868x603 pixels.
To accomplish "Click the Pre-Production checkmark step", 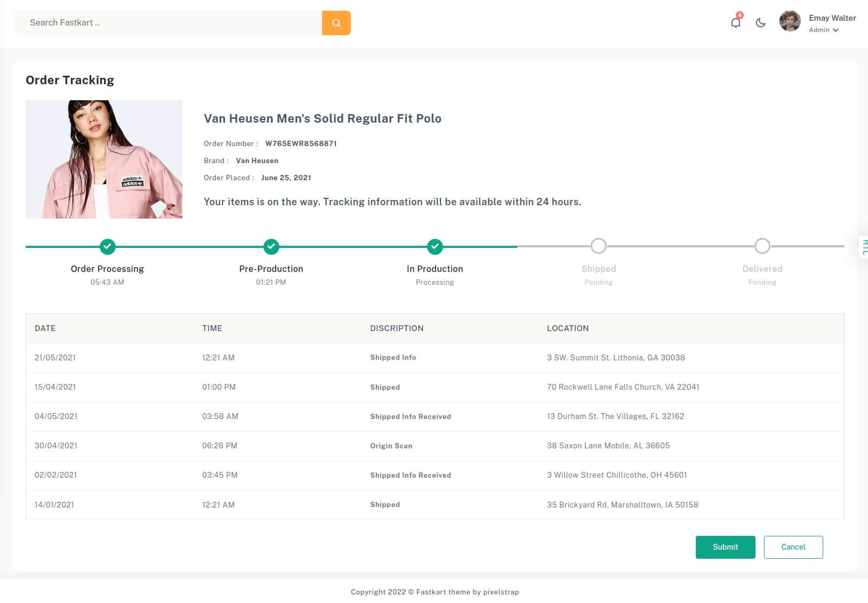I will click(x=271, y=246).
